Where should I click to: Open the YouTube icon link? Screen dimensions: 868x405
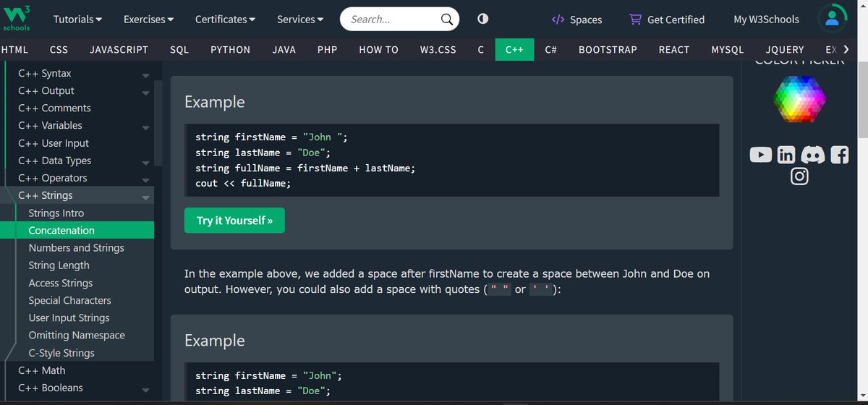click(x=760, y=154)
